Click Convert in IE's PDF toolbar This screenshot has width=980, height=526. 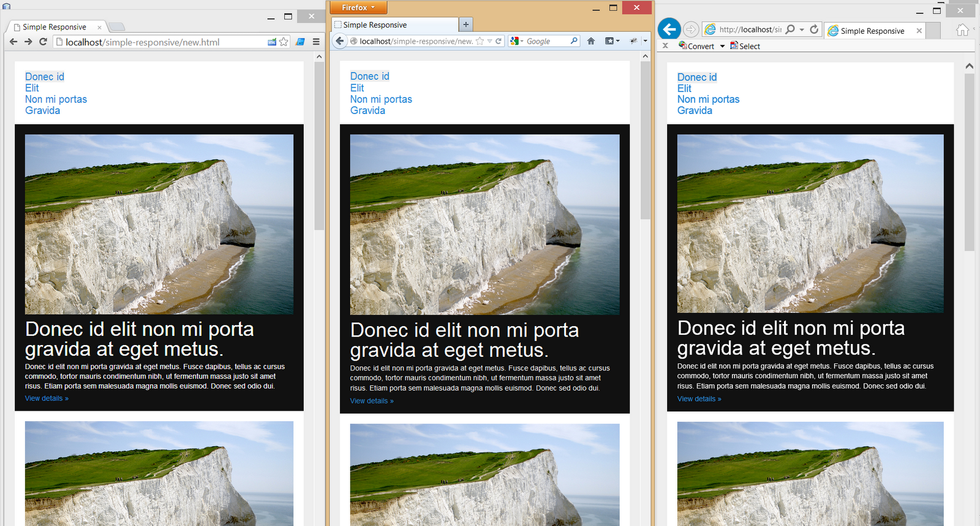pyautogui.click(x=696, y=46)
